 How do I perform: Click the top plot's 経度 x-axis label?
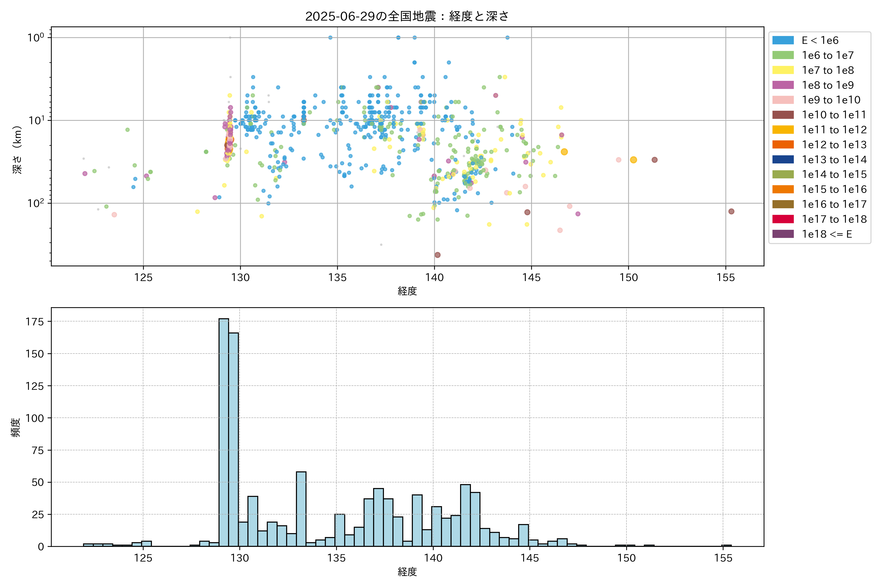click(x=407, y=291)
